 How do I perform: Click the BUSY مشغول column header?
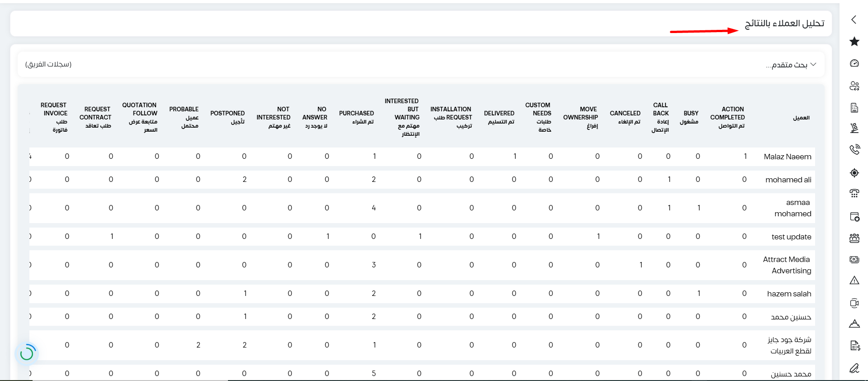click(689, 117)
